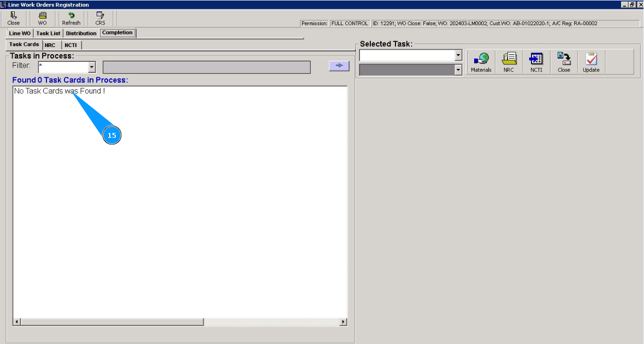The height and width of the screenshot is (344, 644).
Task: Click the Close toolbar icon at top left
Action: point(14,19)
